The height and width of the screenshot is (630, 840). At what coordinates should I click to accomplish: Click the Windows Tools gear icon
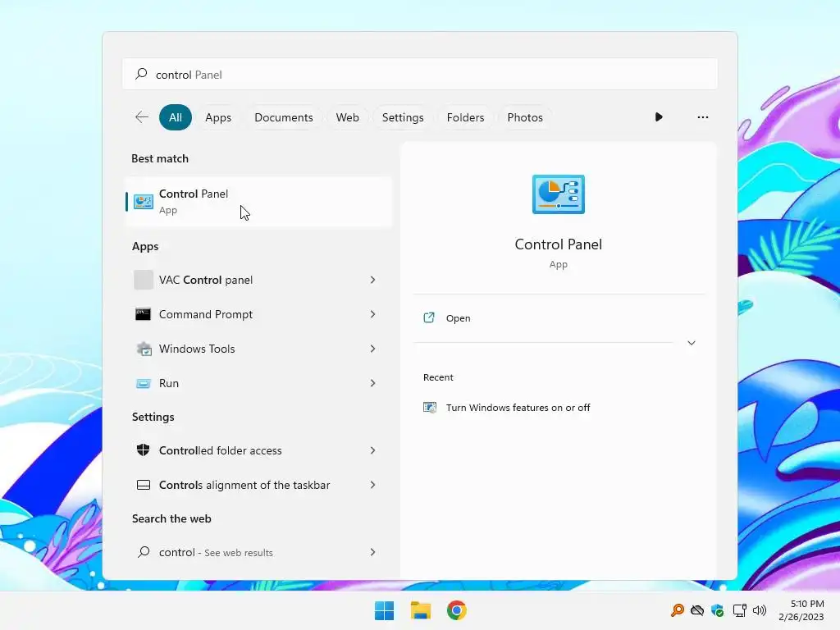[144, 349]
